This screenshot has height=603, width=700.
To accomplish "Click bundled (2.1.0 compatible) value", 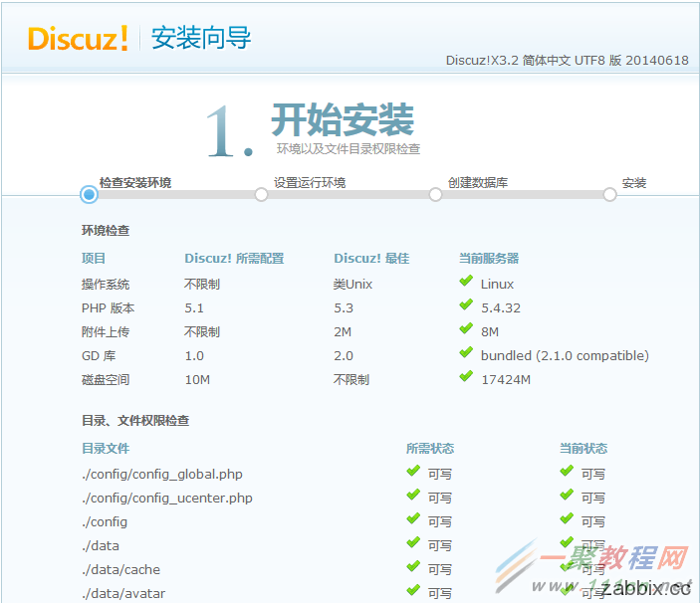I will [x=565, y=356].
